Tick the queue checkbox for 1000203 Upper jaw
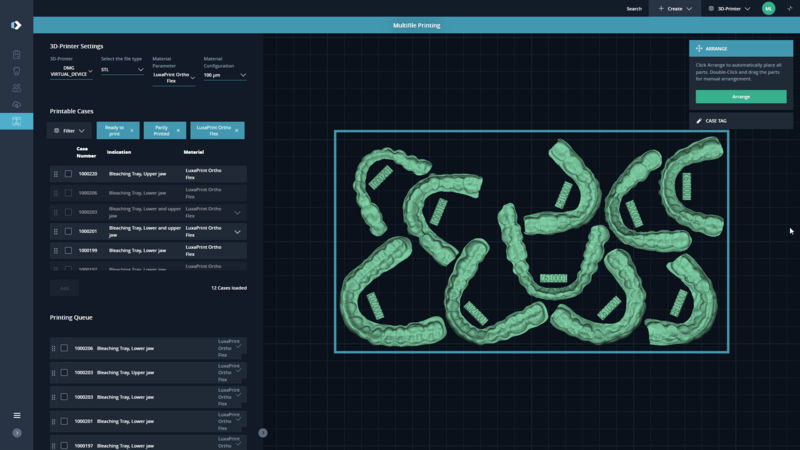Screen dimensions: 800x450 coord(64,372)
